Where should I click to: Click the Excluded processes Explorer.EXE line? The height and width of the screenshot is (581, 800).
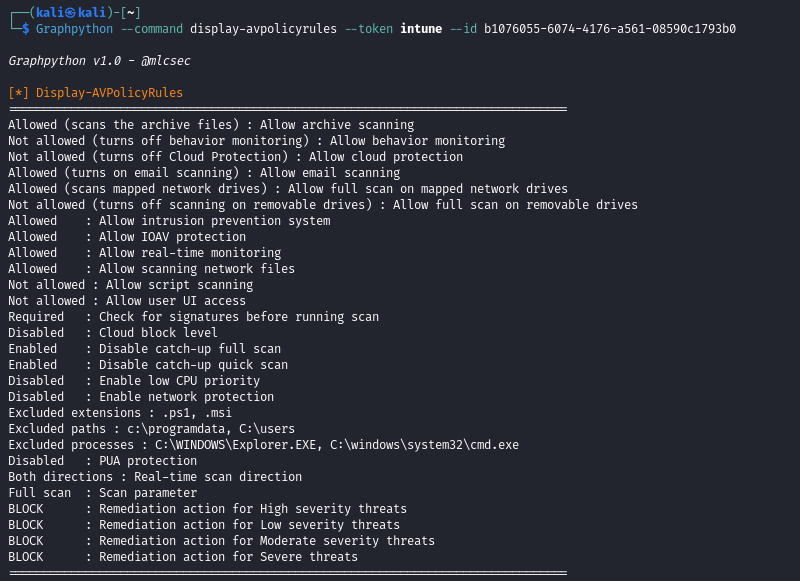pyautogui.click(x=263, y=445)
